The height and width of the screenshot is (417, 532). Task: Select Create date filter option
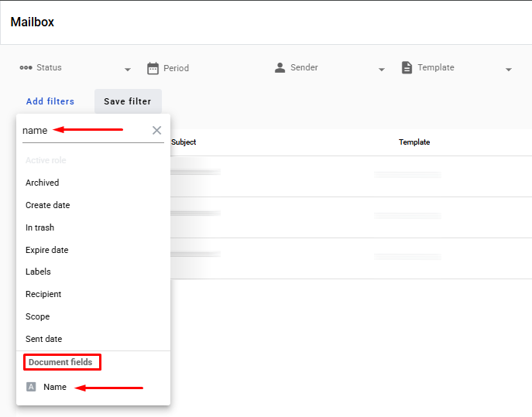[48, 205]
